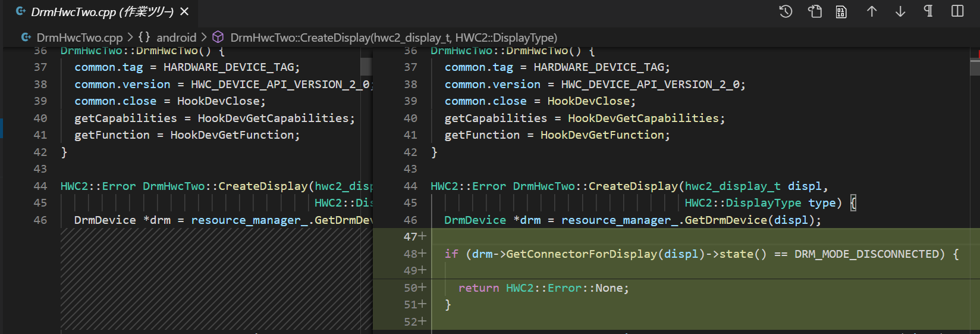Image resolution: width=980 pixels, height=334 pixels.
Task: Click the left pane scrollbar slider
Action: [x=366, y=66]
